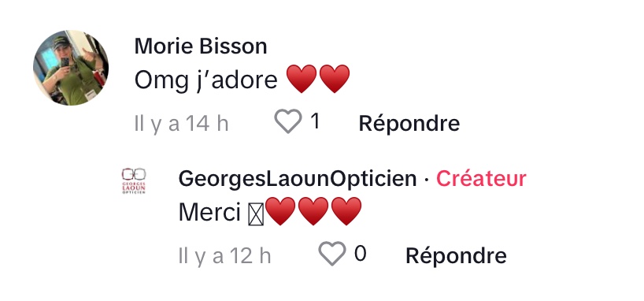Image resolution: width=644 pixels, height=301 pixels.
Task: Reply to Morie Bisson using Répondre
Action: (x=409, y=123)
